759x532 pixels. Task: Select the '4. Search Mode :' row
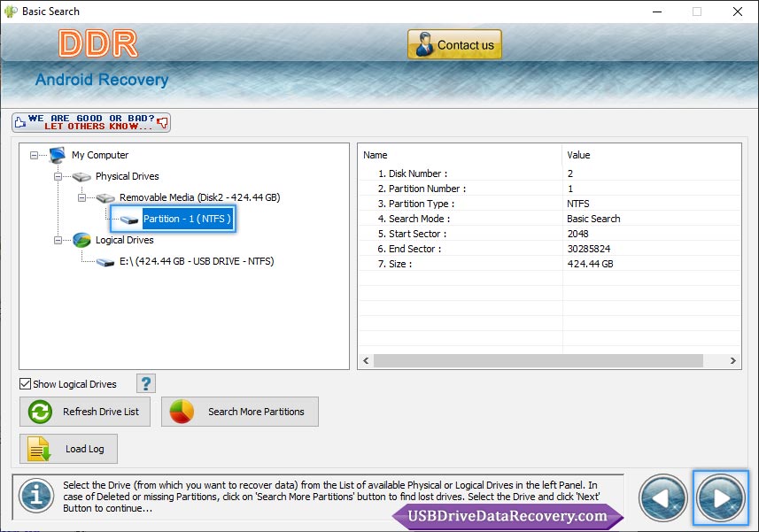550,218
